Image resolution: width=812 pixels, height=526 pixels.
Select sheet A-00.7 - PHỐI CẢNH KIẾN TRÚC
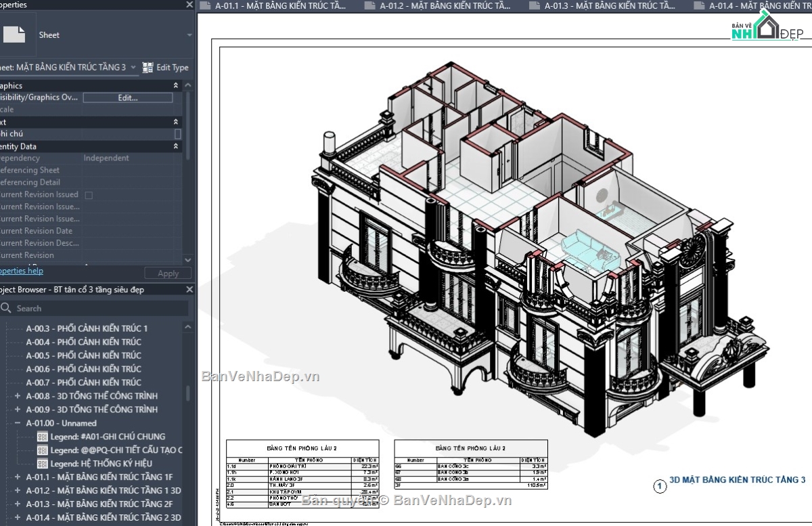(x=84, y=382)
